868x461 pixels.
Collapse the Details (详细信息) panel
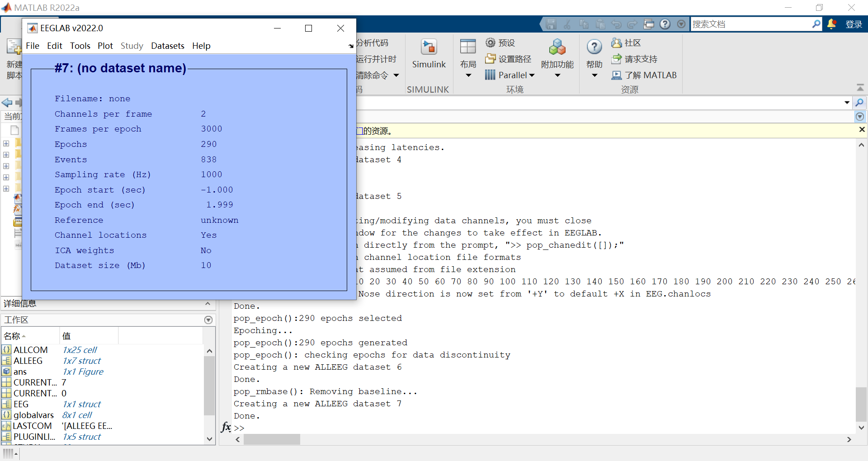(208, 303)
